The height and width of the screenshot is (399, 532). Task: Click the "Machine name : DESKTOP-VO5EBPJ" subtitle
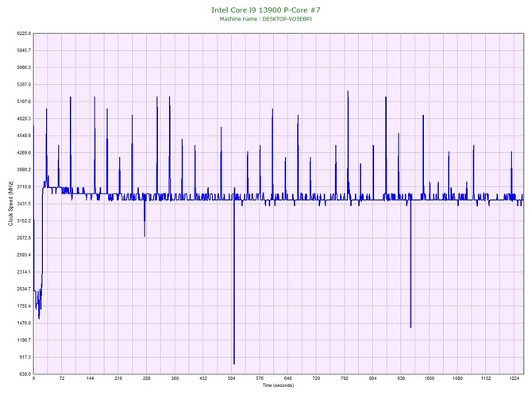click(x=266, y=19)
